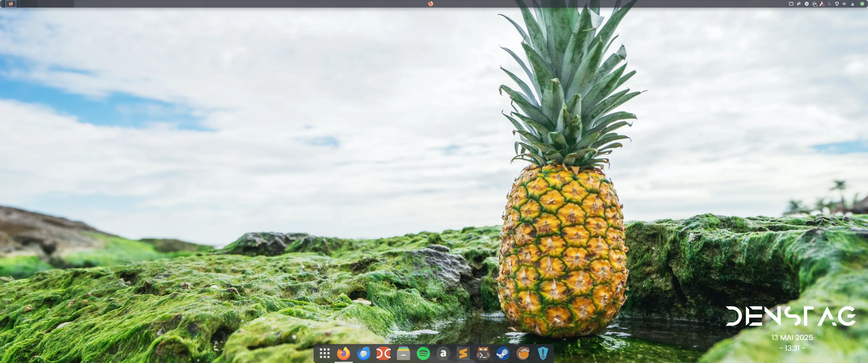This screenshot has width=868, height=363.
Task: Open the applications grid launcher
Action: (x=324, y=353)
